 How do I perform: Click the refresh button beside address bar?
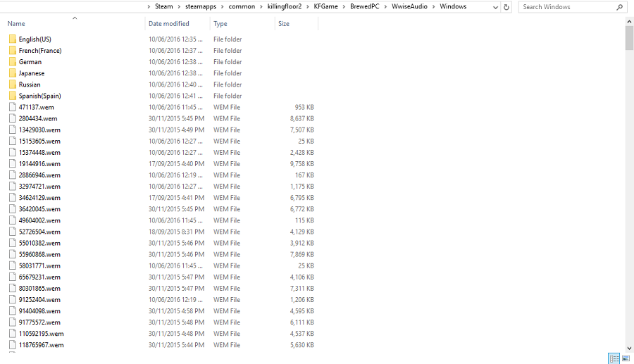(506, 7)
